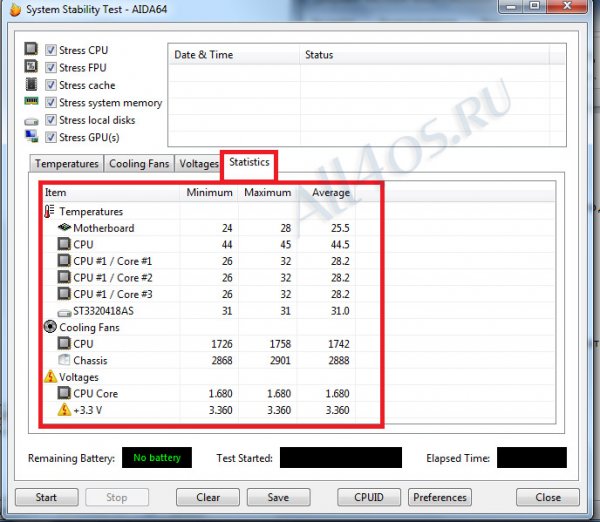Click the Close button at bottom right

[548, 497]
